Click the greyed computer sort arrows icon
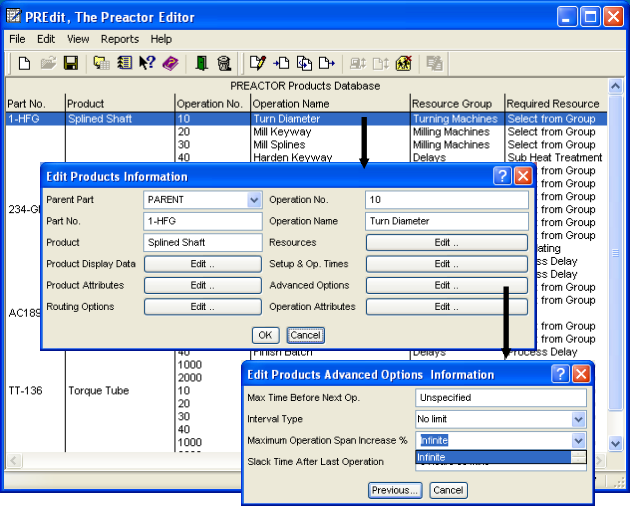This screenshot has height=507, width=630. tap(358, 63)
